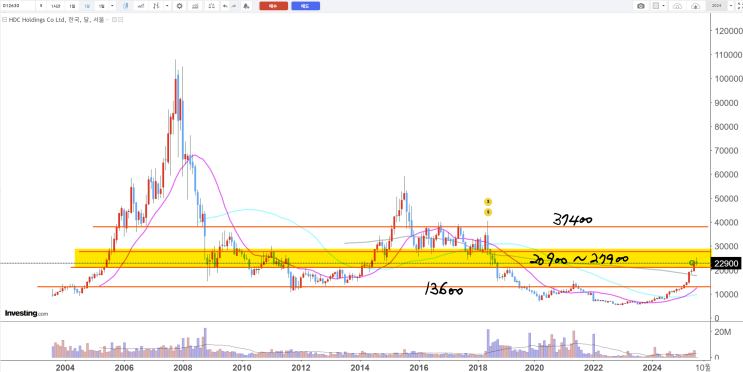
Task: Click the lower yellow event marker near 2018
Action: (488, 212)
